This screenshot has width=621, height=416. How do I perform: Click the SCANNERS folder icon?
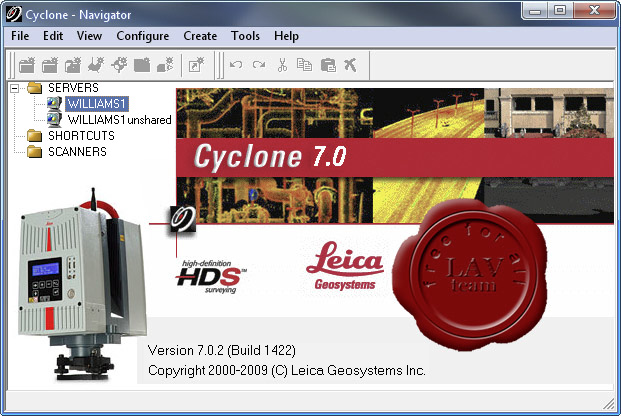[x=34, y=152]
